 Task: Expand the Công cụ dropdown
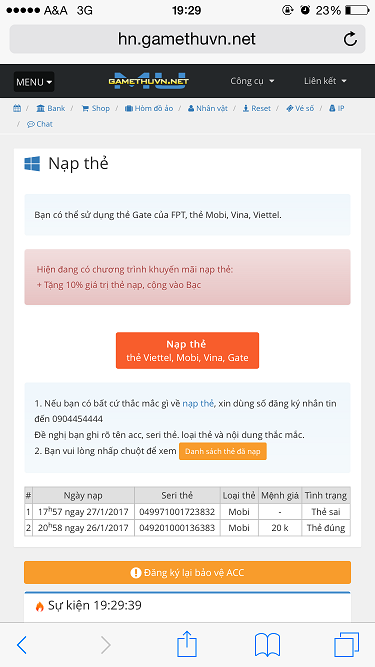click(252, 81)
